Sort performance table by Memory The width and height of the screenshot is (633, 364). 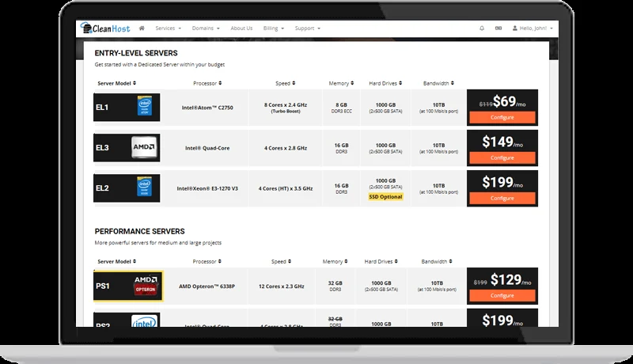click(x=335, y=261)
